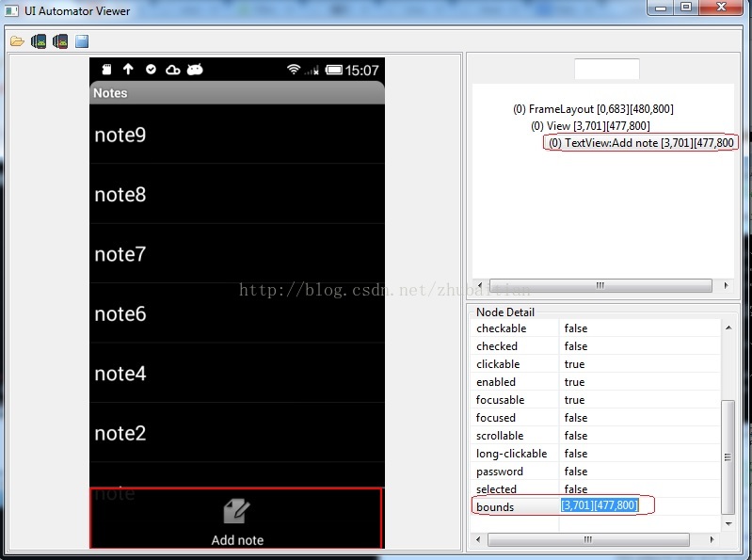
Task: Click the 15:07 clock in status bar
Action: click(361, 71)
